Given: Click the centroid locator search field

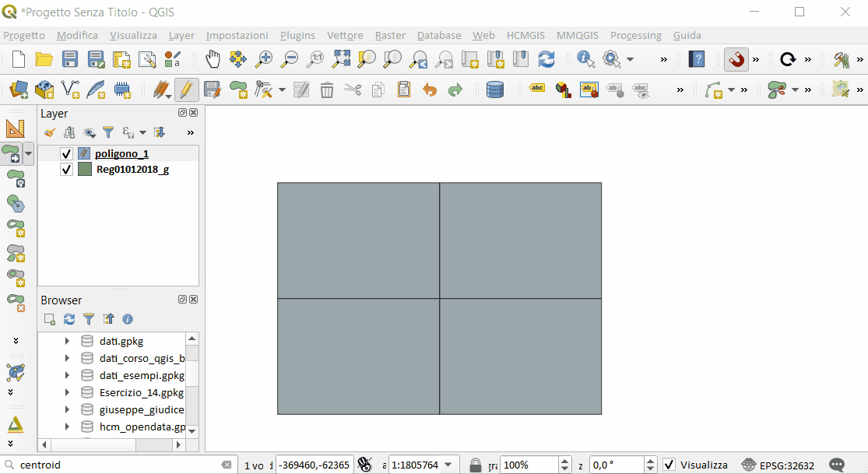Looking at the screenshot, I should 117,465.
